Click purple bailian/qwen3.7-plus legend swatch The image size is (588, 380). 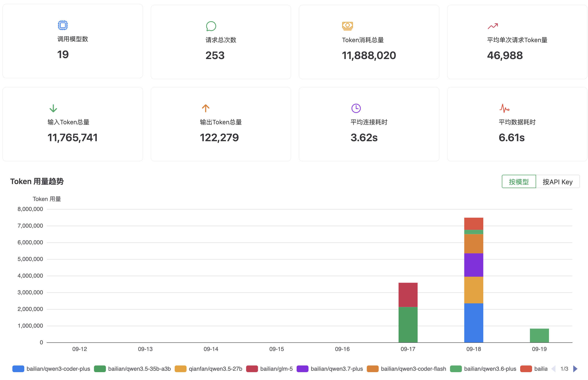pos(302,369)
